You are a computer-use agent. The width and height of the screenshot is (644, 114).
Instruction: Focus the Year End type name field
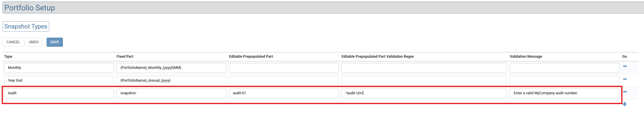tap(59, 80)
